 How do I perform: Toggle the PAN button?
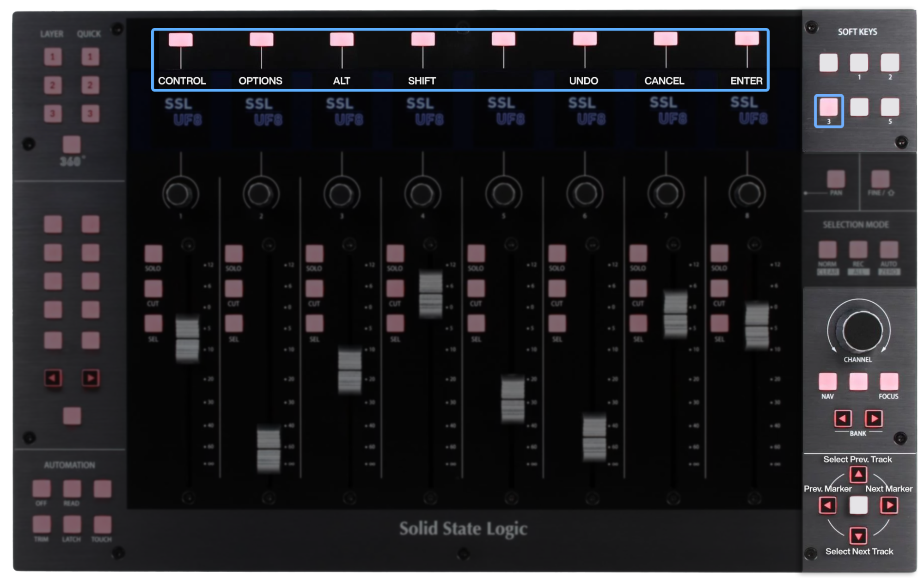(x=836, y=179)
